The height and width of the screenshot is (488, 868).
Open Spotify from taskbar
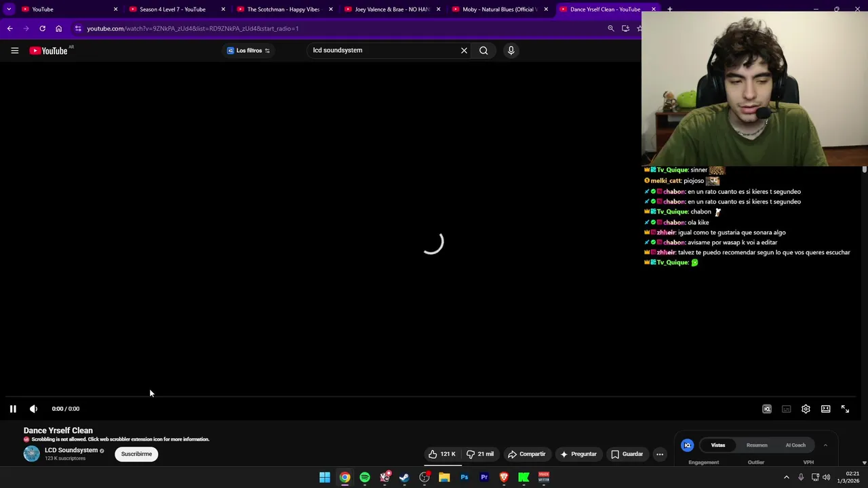click(x=365, y=477)
